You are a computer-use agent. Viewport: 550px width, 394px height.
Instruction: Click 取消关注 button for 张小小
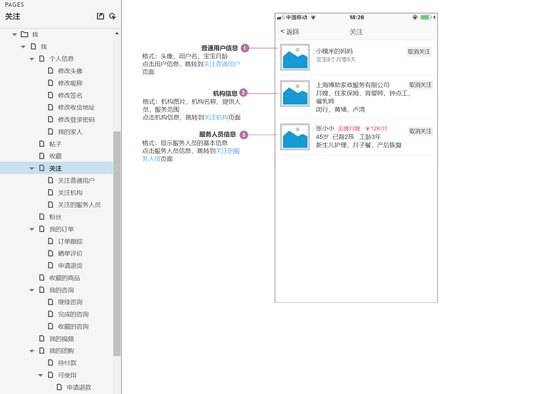coord(420,131)
